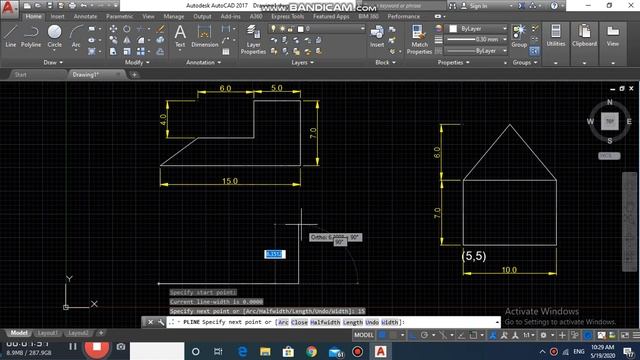Open Google Chrome from taskbar
The height and width of the screenshot is (360, 640).
(x=311, y=351)
